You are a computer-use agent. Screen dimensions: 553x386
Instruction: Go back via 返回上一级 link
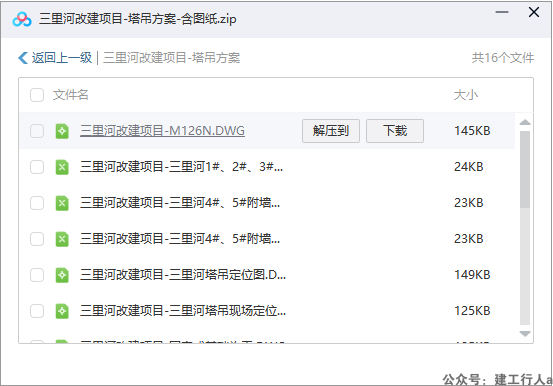[62, 58]
